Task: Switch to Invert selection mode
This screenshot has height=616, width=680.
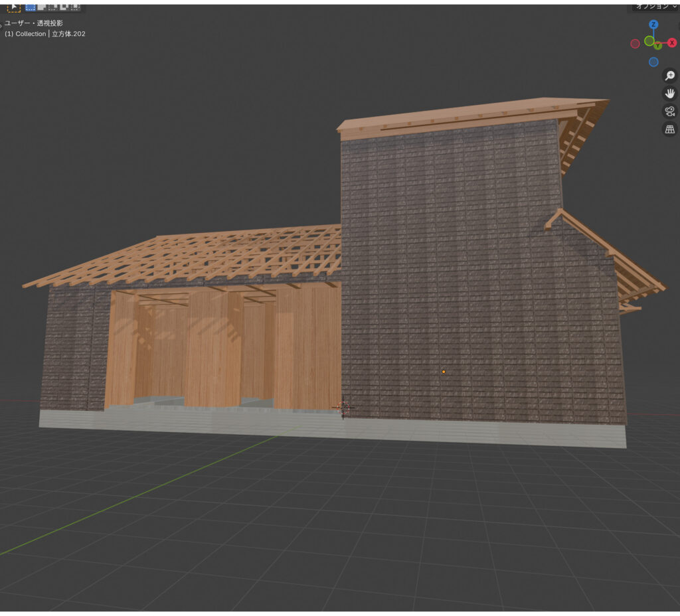Action: tap(64, 7)
